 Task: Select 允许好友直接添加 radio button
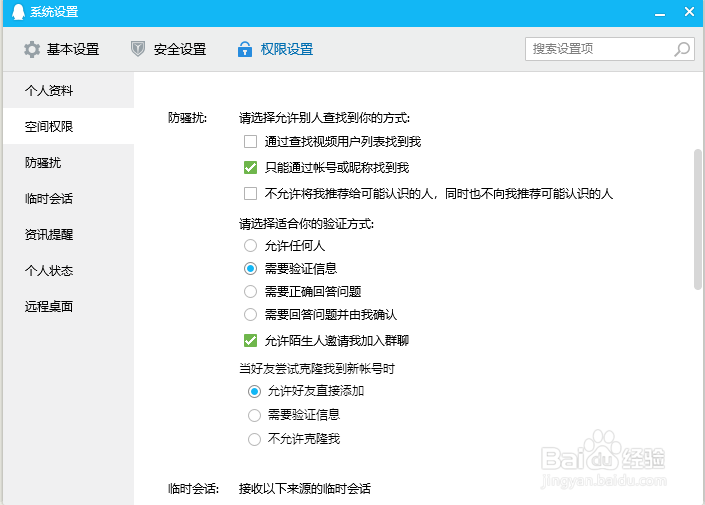coord(254,391)
